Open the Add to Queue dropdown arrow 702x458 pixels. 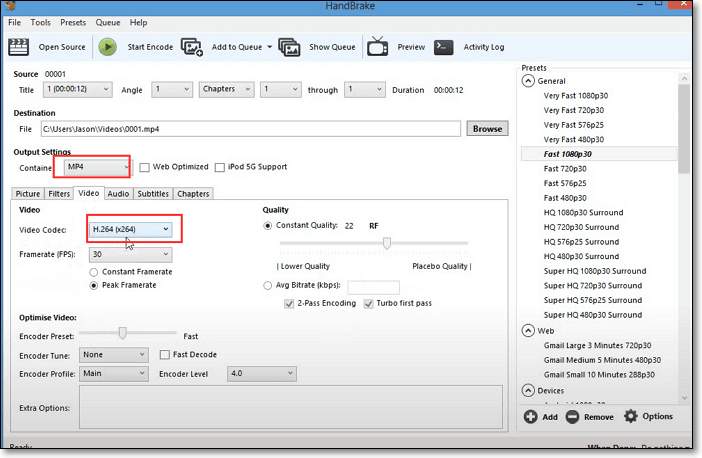click(270, 47)
